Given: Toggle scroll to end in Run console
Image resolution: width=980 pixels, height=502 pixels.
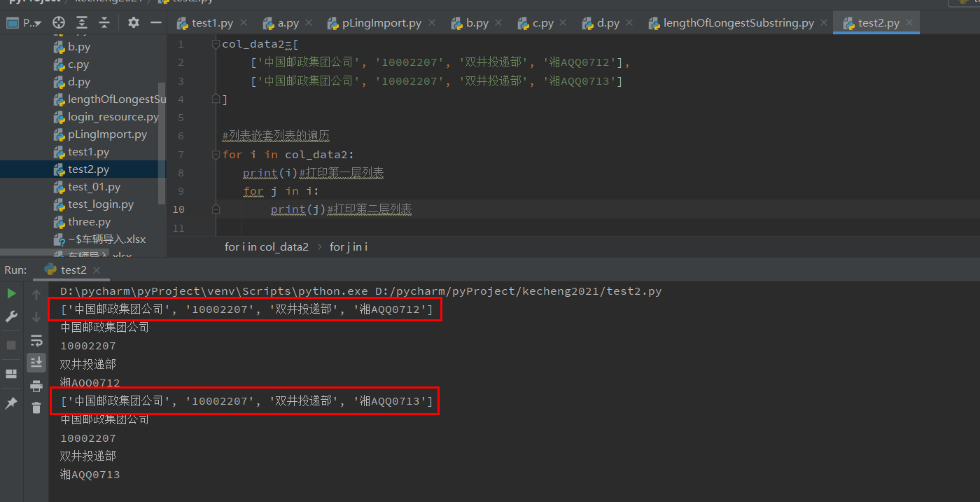Looking at the screenshot, I should tap(36, 362).
